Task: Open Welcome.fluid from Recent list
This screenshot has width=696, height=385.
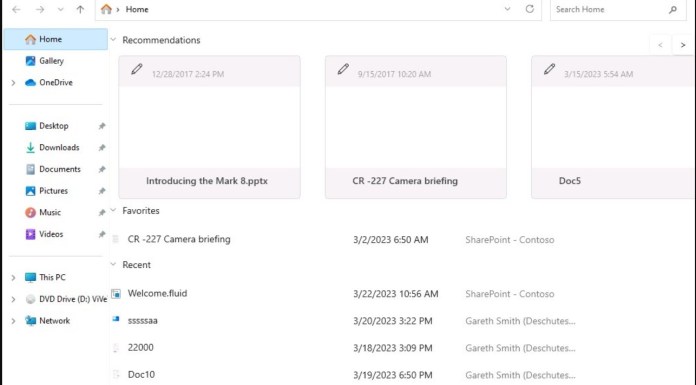Action: 157,293
